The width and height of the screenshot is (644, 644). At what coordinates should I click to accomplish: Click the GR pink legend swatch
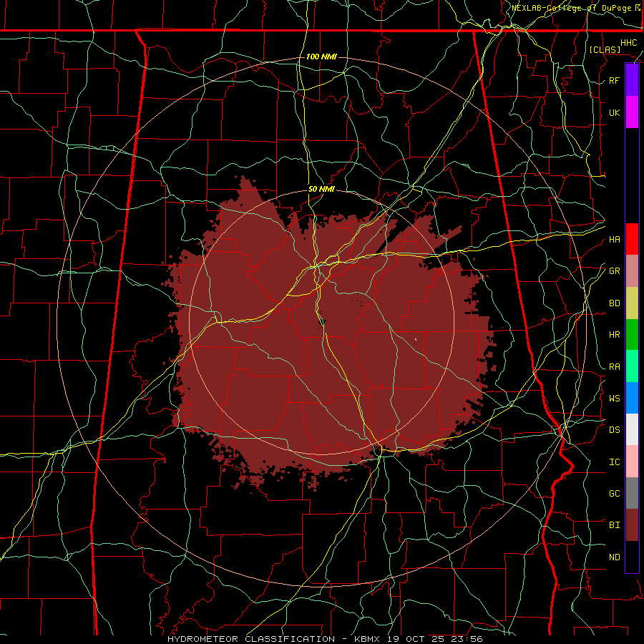click(x=632, y=271)
